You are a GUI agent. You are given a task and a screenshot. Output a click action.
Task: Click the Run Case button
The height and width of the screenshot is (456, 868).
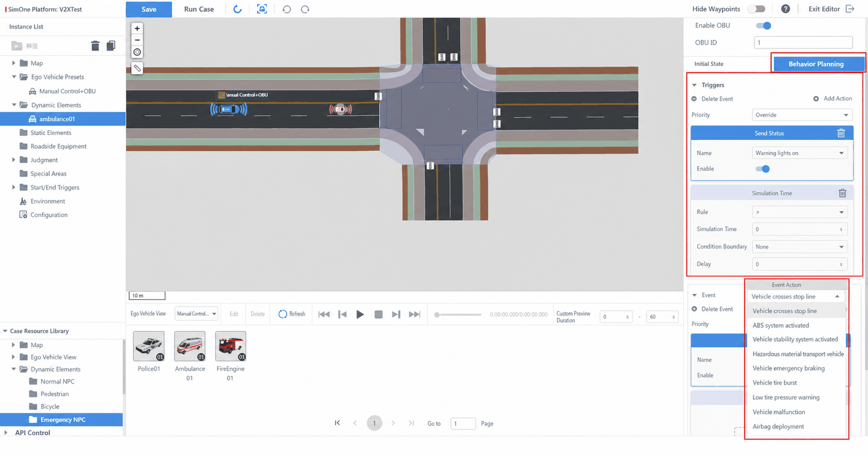[x=199, y=9]
